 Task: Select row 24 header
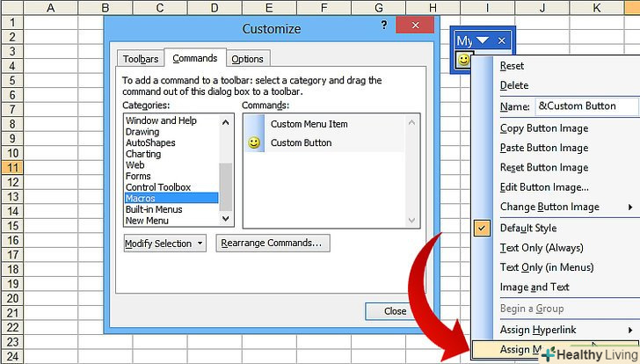coord(11,356)
